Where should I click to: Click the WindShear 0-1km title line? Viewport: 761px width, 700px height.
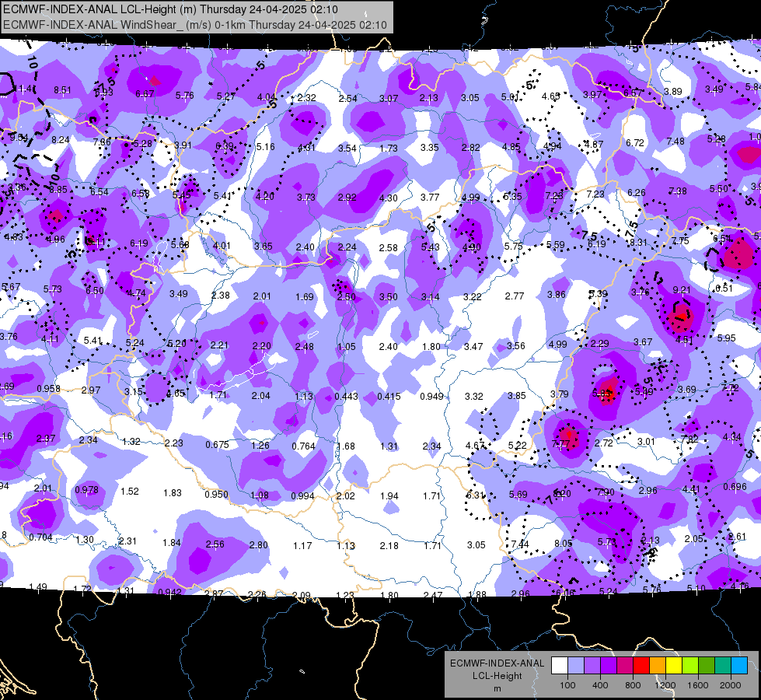[x=195, y=25]
